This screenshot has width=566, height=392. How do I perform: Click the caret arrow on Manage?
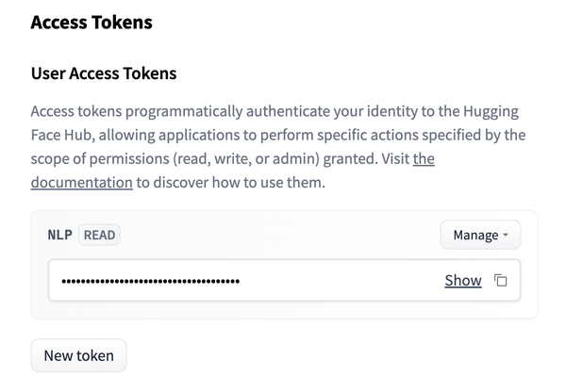(506, 236)
